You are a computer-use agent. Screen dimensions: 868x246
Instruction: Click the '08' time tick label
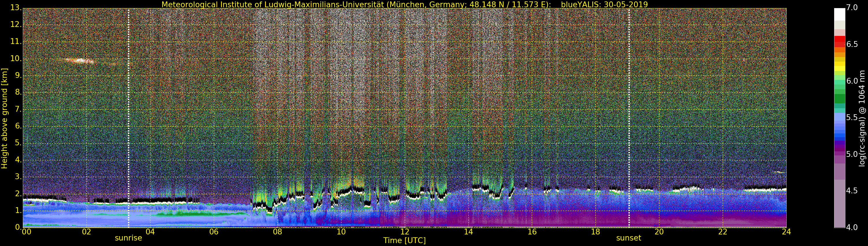[277, 232]
